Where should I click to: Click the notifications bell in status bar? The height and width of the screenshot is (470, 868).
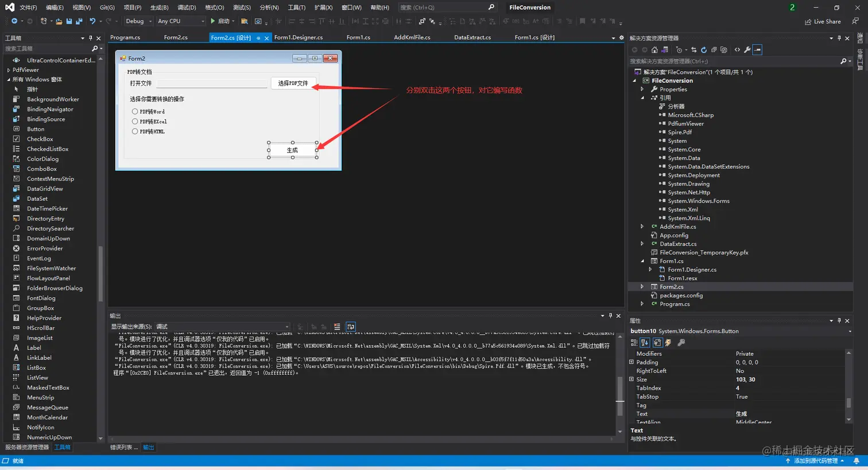tap(857, 461)
